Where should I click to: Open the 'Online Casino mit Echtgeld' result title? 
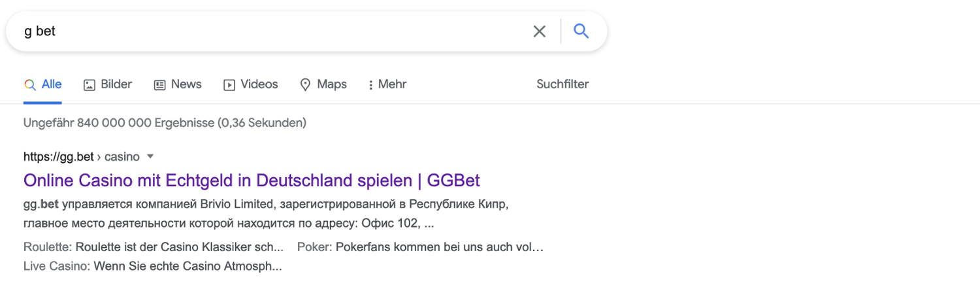pos(252,180)
